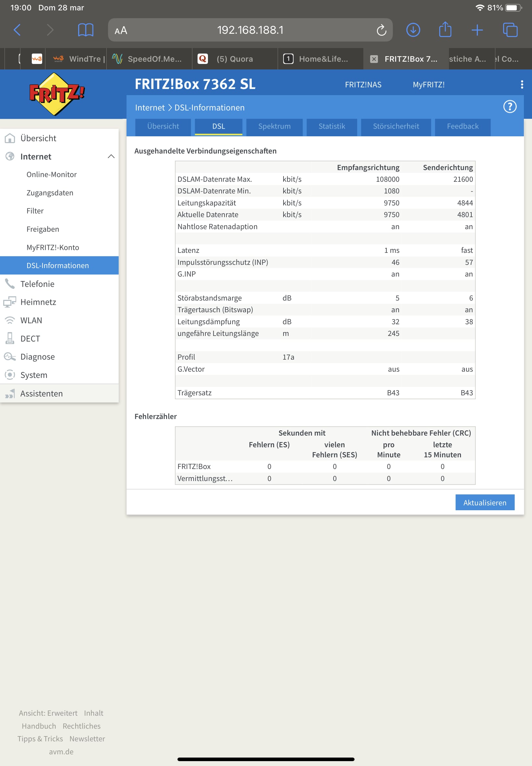
Task: Tap the Safari reload page icon
Action: [x=381, y=30]
